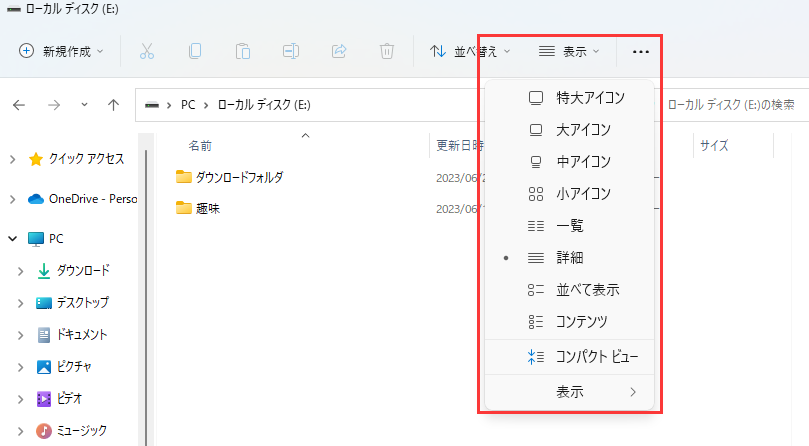Expand the ミュージック tree node
This screenshot has height=446, width=809.
pyautogui.click(x=21, y=431)
